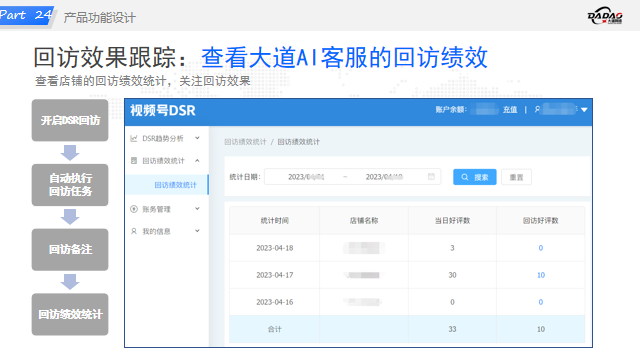This screenshot has width=640, height=360.
Task: Click the end date field 2023/04/18
Action: click(384, 177)
